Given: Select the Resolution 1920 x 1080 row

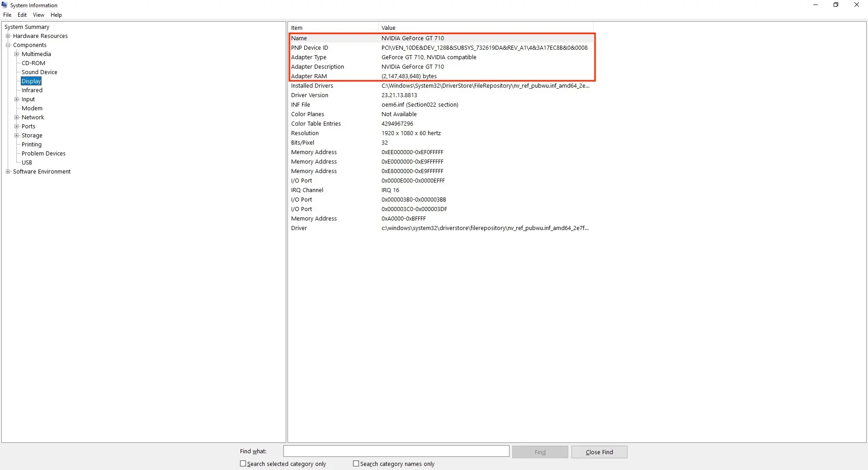Looking at the screenshot, I should click(x=441, y=133).
